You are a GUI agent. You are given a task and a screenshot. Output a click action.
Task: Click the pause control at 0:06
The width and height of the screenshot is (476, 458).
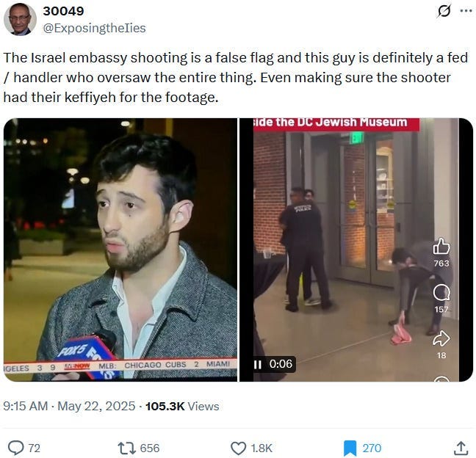258,364
